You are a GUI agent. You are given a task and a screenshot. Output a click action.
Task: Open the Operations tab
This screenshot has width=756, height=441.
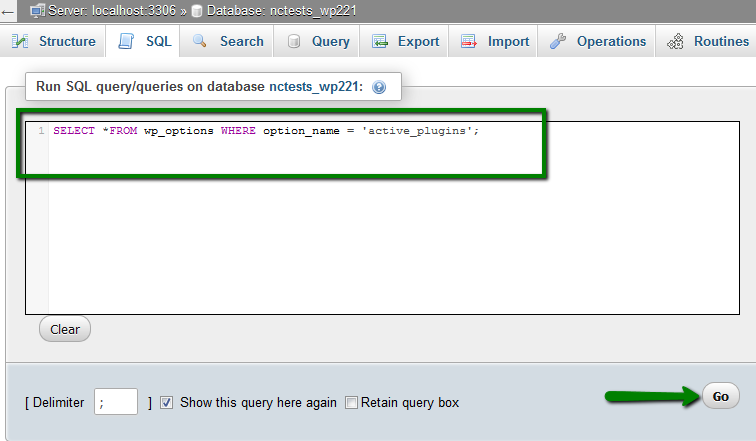(x=596, y=41)
